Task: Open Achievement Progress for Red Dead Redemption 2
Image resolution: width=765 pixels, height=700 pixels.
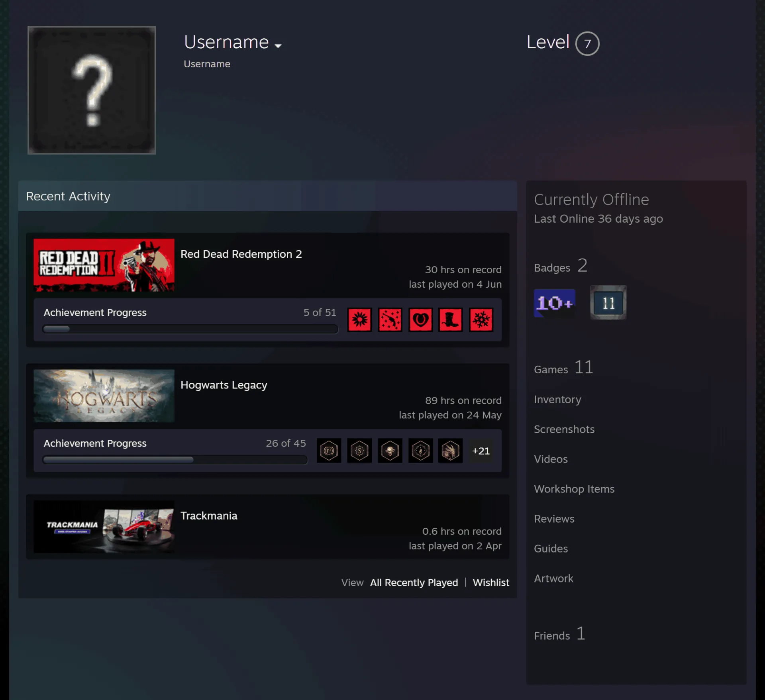Action: click(x=95, y=312)
